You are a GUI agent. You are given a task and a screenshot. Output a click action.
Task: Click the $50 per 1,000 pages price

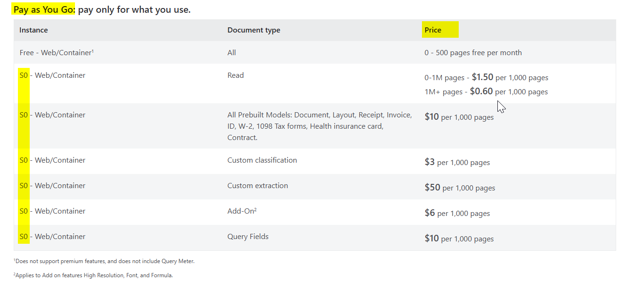[460, 188]
